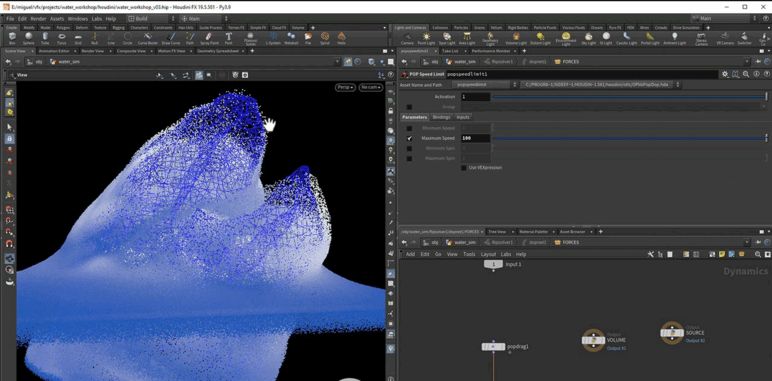Create a Spiral from the shelf

pyautogui.click(x=325, y=38)
